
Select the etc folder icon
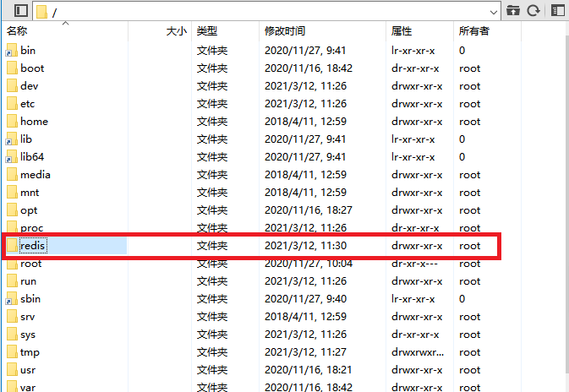tap(12, 104)
